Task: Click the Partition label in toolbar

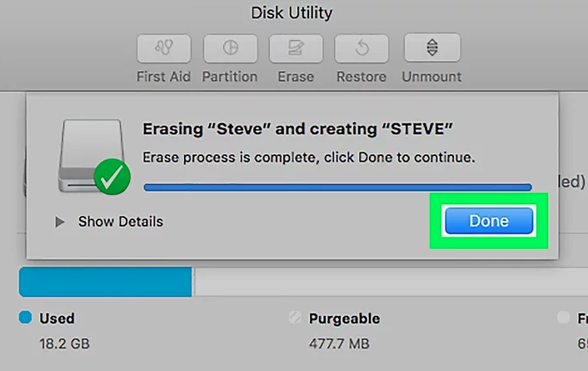Action: (x=230, y=77)
